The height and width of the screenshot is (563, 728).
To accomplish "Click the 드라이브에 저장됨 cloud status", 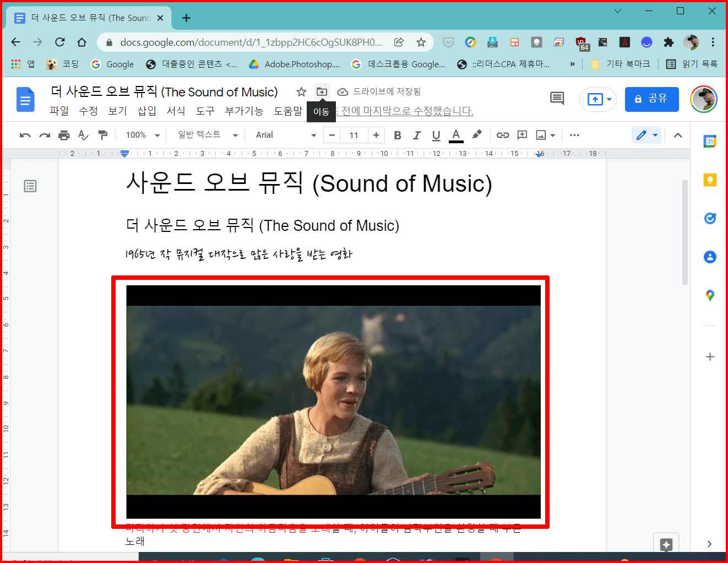I will [x=379, y=91].
